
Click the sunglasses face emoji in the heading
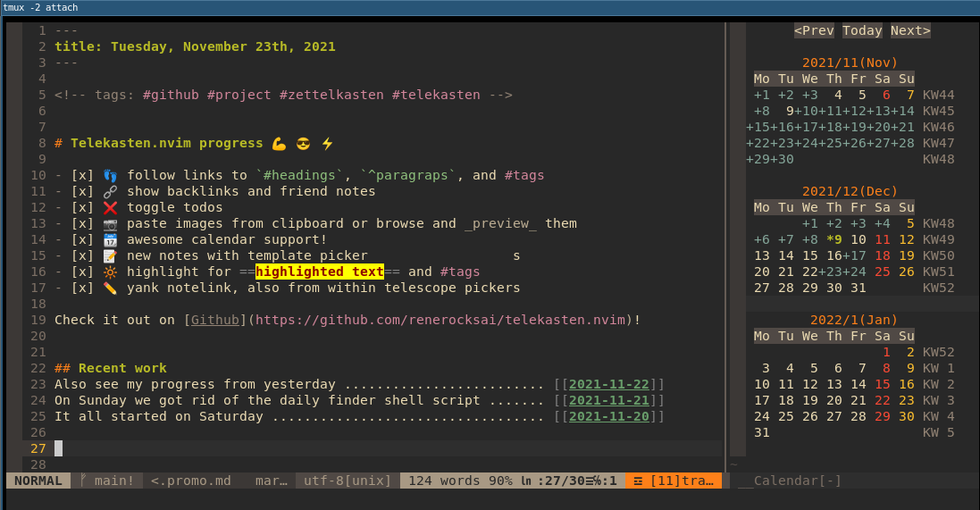coord(303,144)
